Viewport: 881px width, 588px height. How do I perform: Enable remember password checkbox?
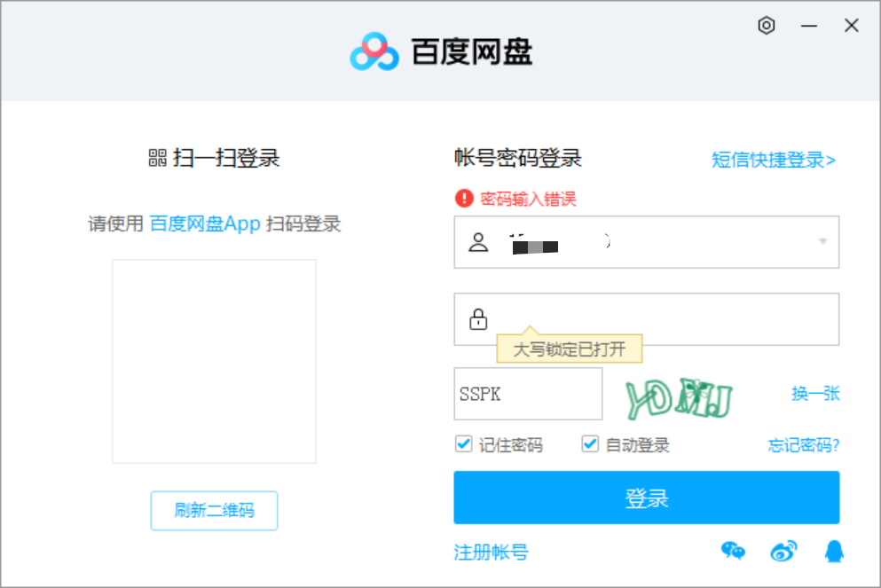click(462, 444)
